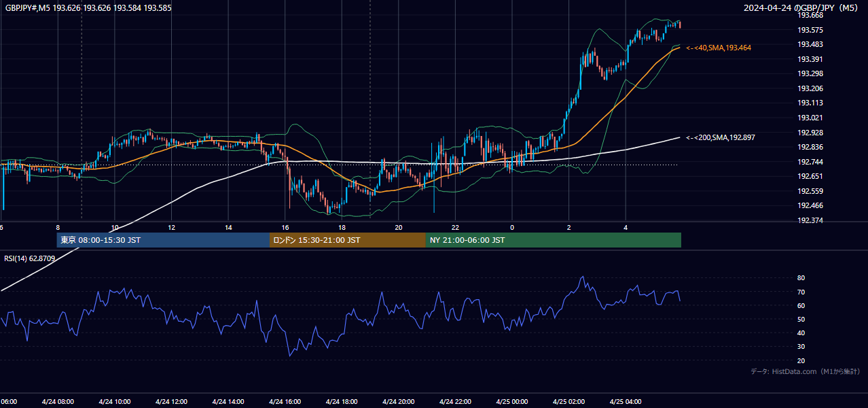The width and height of the screenshot is (868, 408).
Task: Click the 4/24 18:00 bottom time label
Action: coord(342,401)
